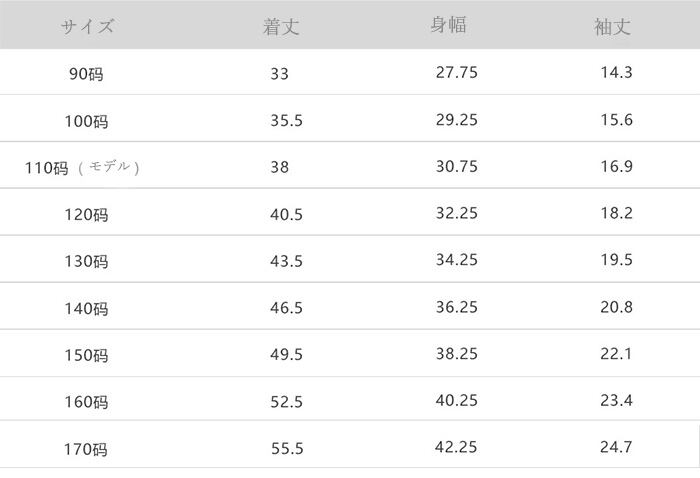Click the 着丈 value 40.5
Image resolution: width=700 pixels, height=478 pixels.
pos(285,213)
